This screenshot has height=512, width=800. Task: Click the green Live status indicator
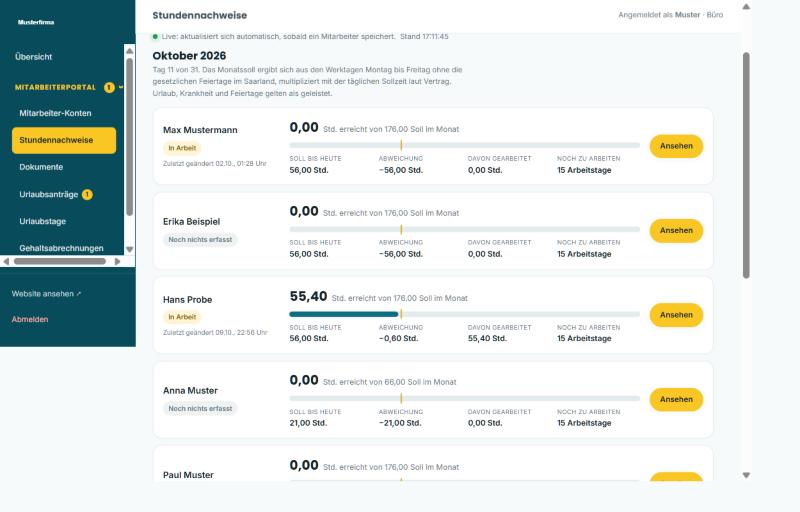(x=155, y=37)
